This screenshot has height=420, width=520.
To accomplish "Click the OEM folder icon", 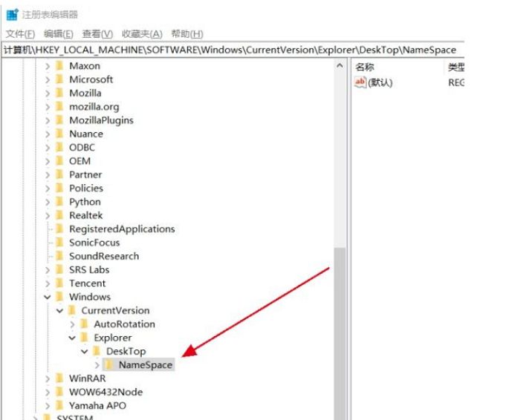I will point(59,160).
